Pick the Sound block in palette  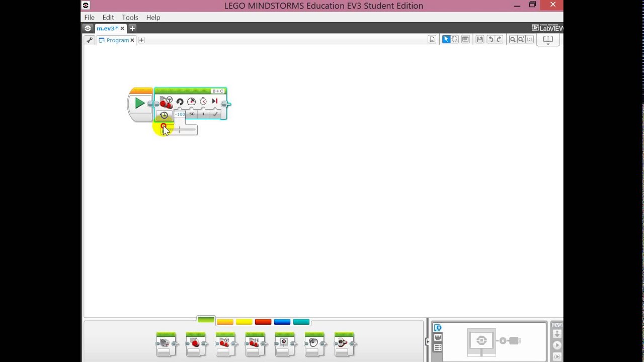pos(314,344)
